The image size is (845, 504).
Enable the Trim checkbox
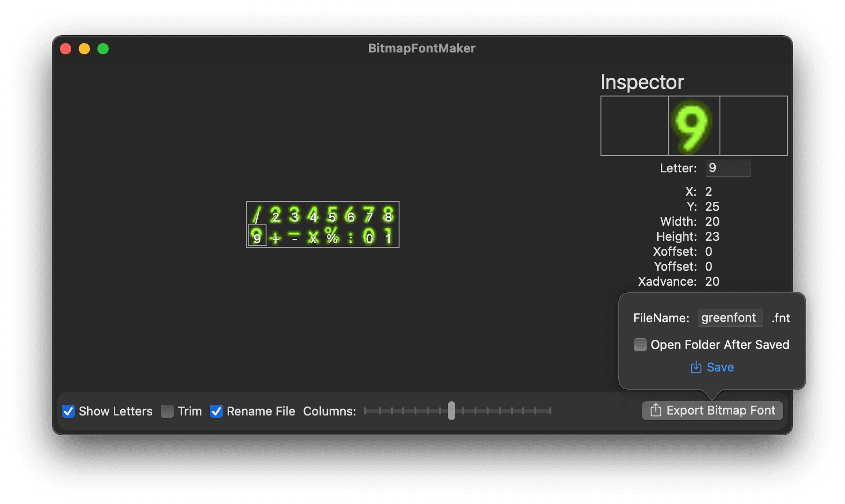[167, 411]
